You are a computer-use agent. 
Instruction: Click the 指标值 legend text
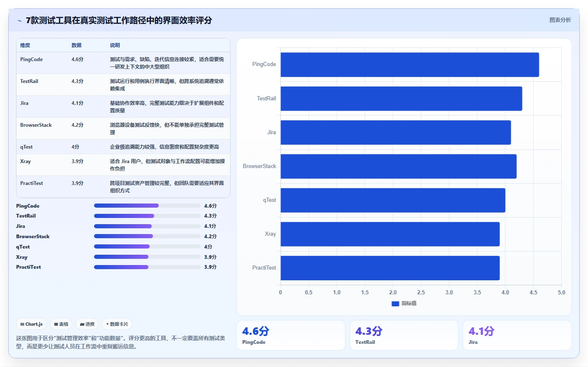click(x=409, y=303)
